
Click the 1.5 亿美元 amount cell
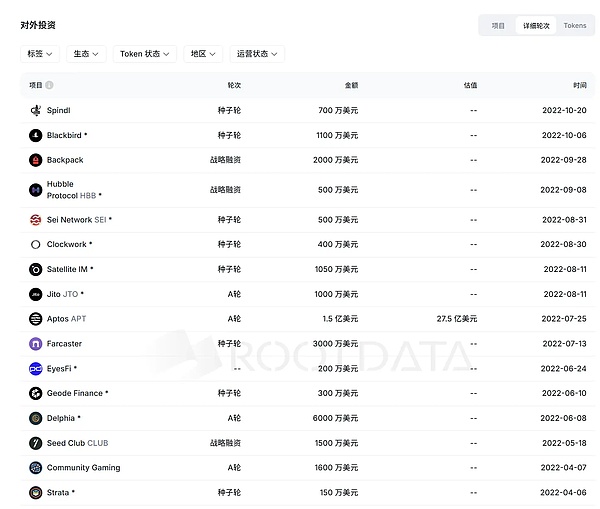coord(340,319)
